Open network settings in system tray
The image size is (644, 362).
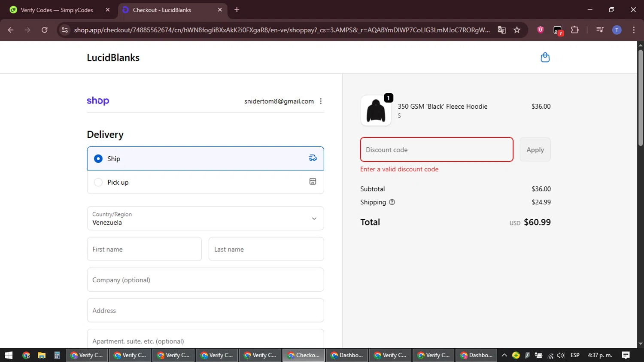coord(550,355)
